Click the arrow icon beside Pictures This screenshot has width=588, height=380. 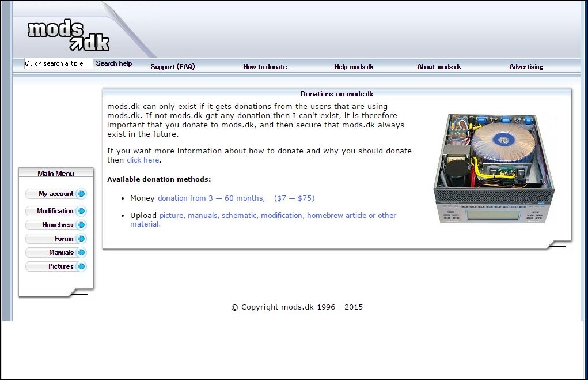pyautogui.click(x=81, y=266)
